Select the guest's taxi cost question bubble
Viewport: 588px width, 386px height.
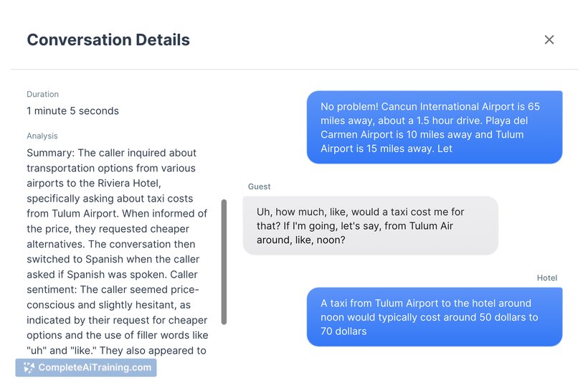[370, 226]
